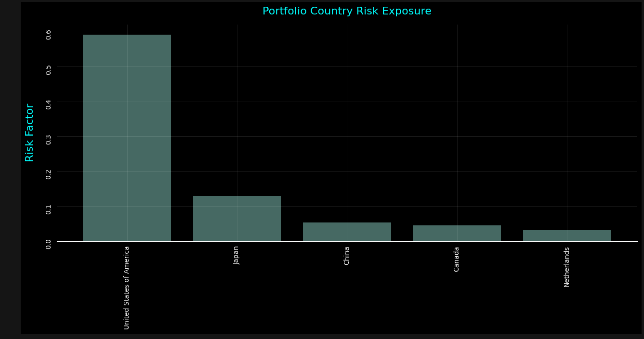This screenshot has height=339, width=644.
Task: Click the China category label
Action: [x=346, y=257]
